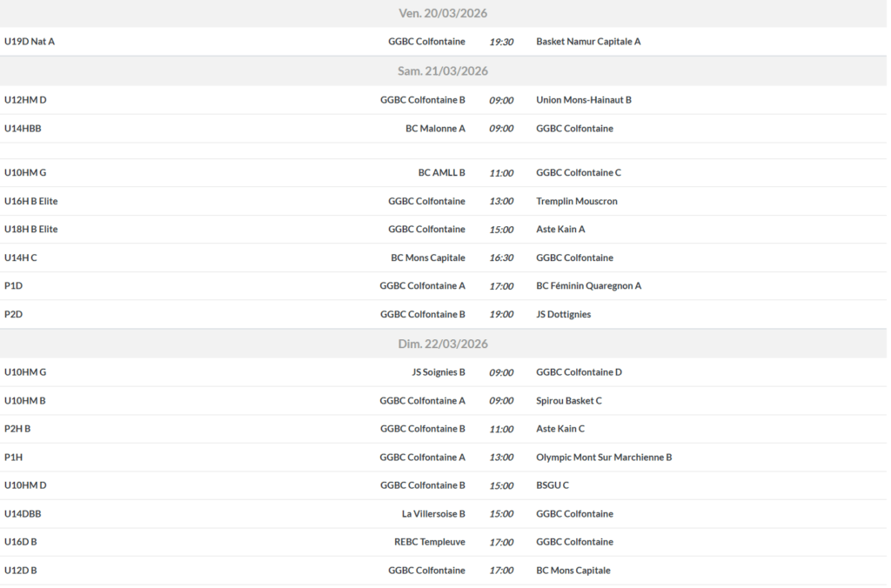Click GGBC Colfontaine D team name
This screenshot has width=891, height=588.
pyautogui.click(x=579, y=372)
